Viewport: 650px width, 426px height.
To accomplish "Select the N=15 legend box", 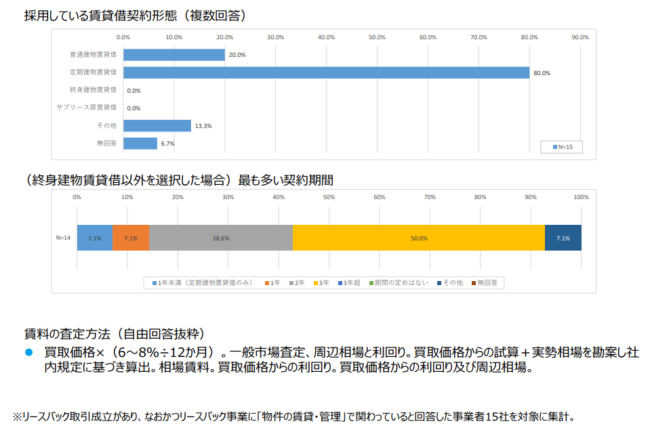I will [561, 147].
